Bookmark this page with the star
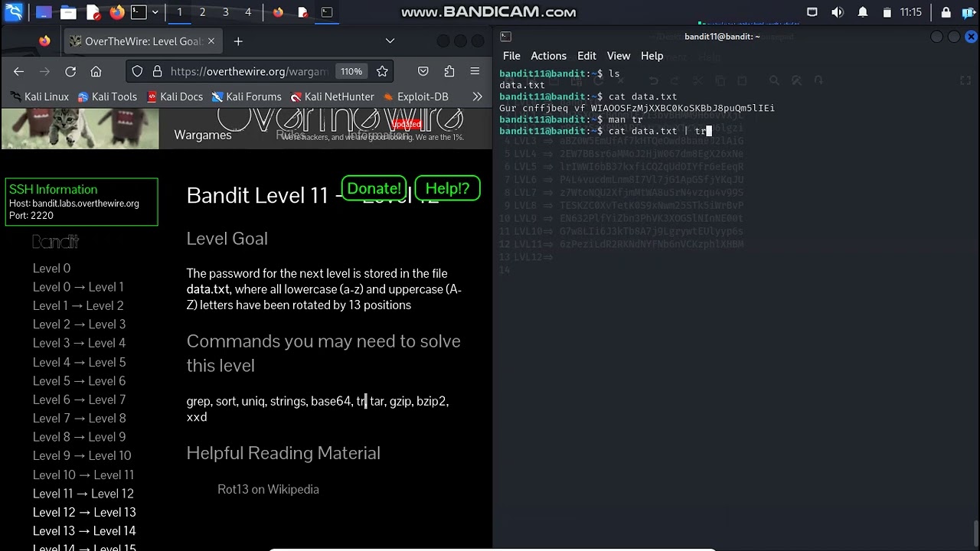 point(382,71)
